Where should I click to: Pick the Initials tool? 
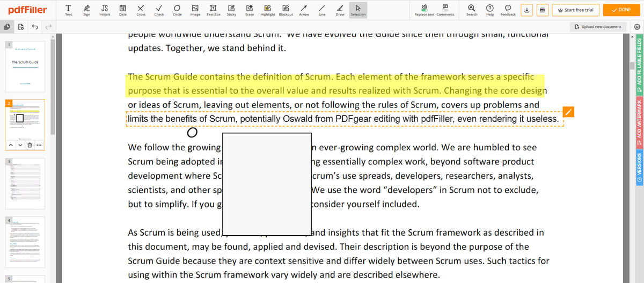coord(105,10)
